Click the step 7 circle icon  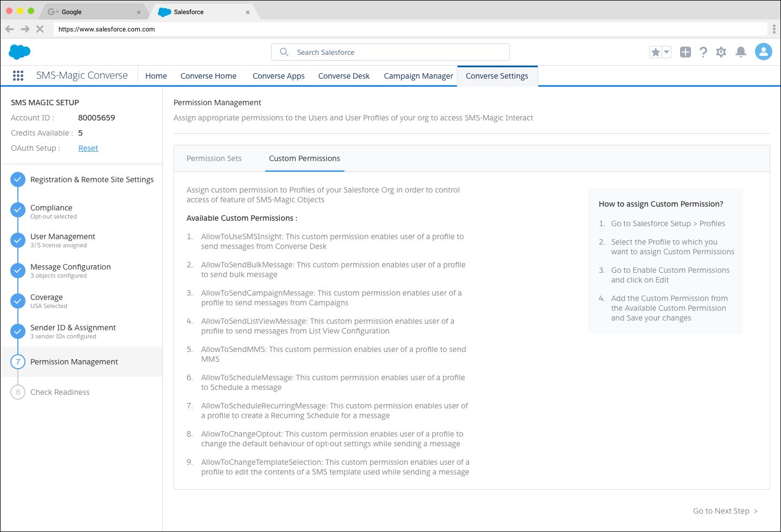pos(18,362)
